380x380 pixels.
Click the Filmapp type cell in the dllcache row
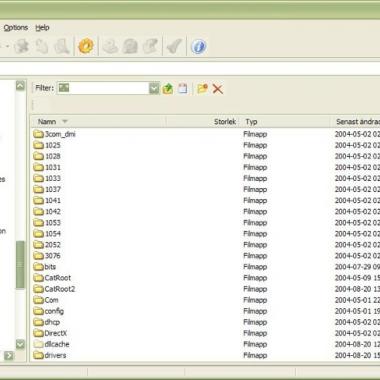[255, 344]
